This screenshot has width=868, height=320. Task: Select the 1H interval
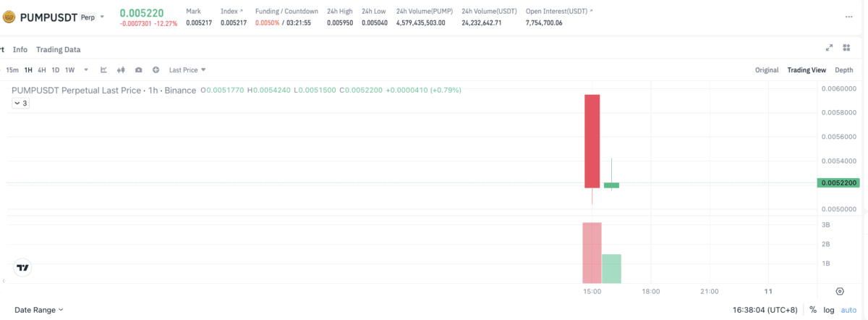[28, 70]
